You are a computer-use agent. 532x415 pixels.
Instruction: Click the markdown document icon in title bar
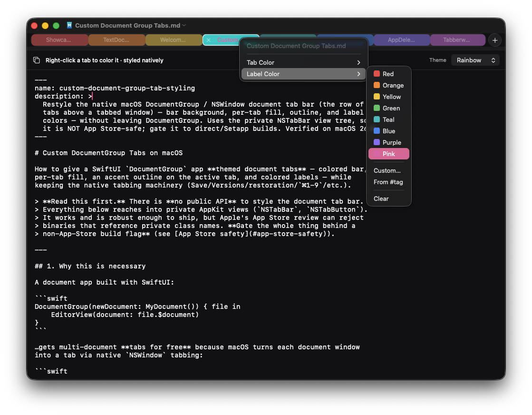[69, 25]
